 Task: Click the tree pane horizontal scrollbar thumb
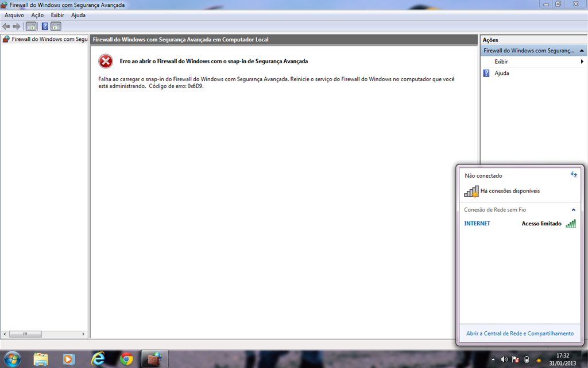tap(25, 334)
